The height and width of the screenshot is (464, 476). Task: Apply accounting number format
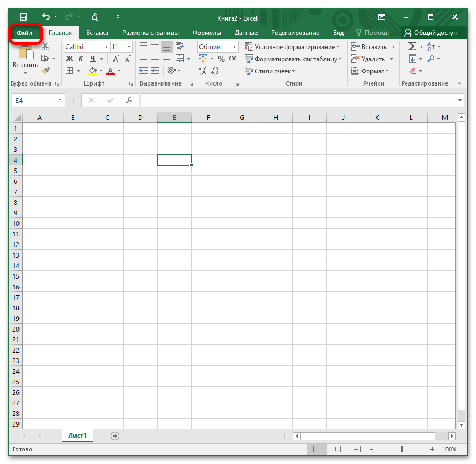203,58
